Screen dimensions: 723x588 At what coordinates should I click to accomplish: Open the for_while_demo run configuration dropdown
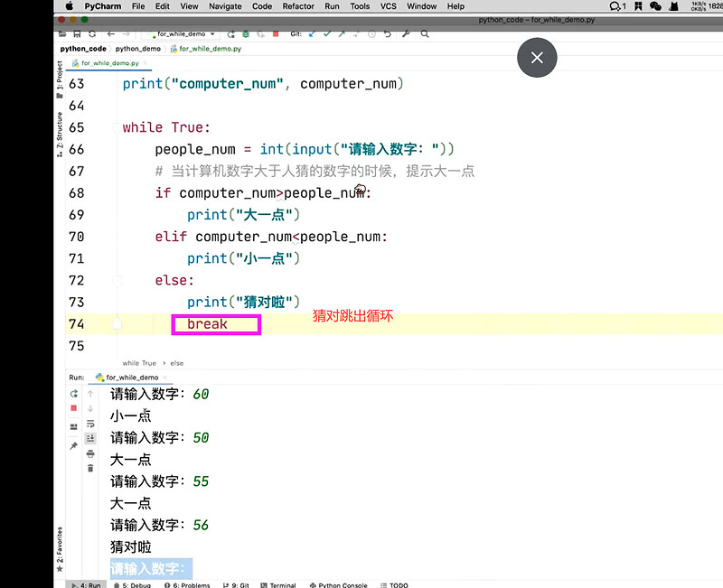coord(181,34)
